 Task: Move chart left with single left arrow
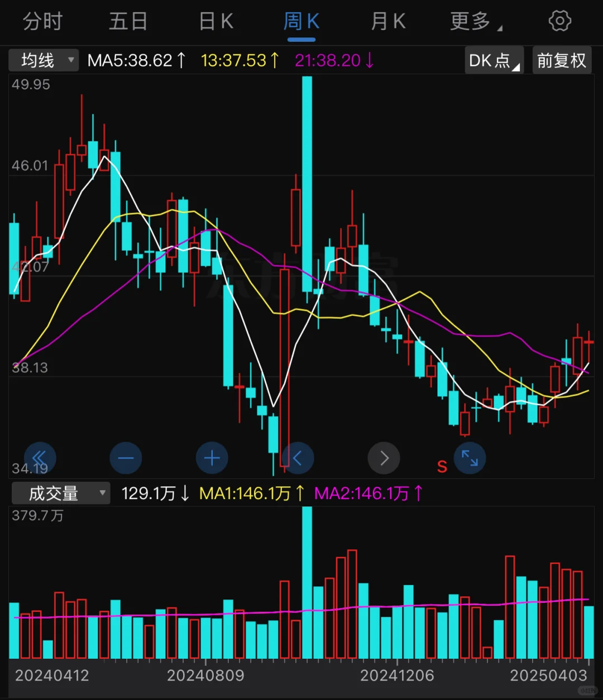click(298, 458)
